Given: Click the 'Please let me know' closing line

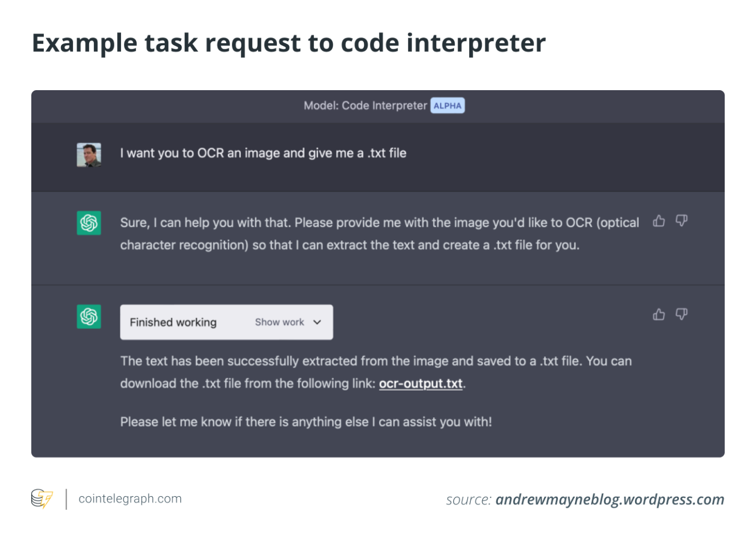Looking at the screenshot, I should 306,422.
